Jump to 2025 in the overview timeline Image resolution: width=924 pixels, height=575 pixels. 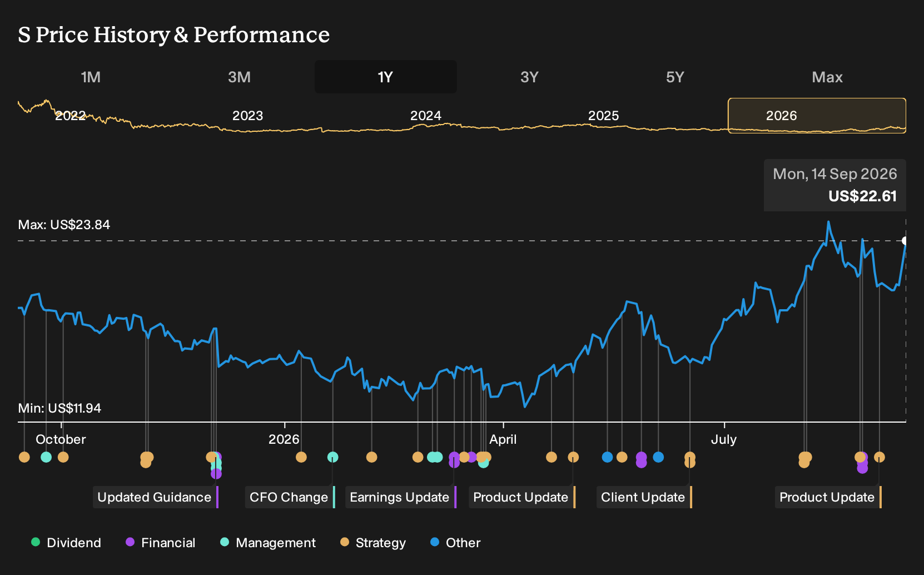(x=603, y=116)
